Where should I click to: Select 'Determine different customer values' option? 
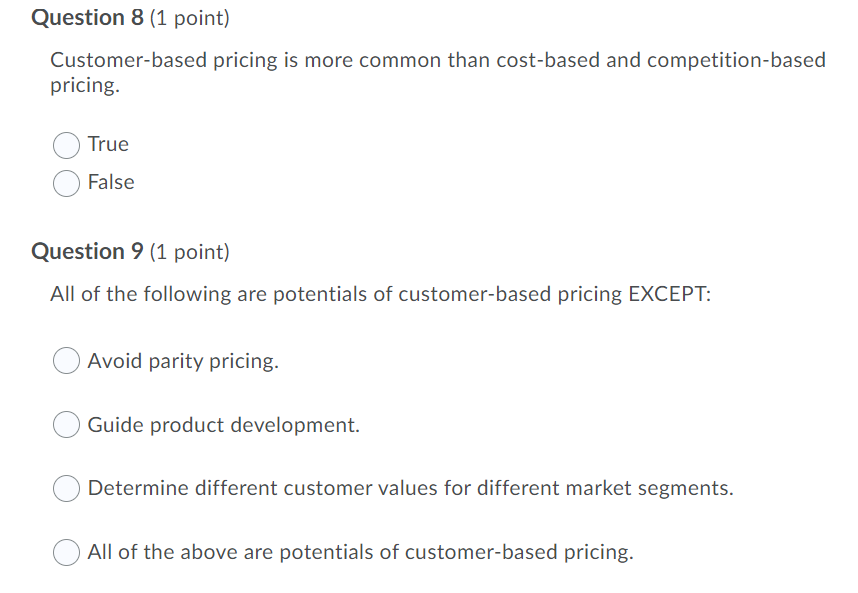(x=65, y=488)
